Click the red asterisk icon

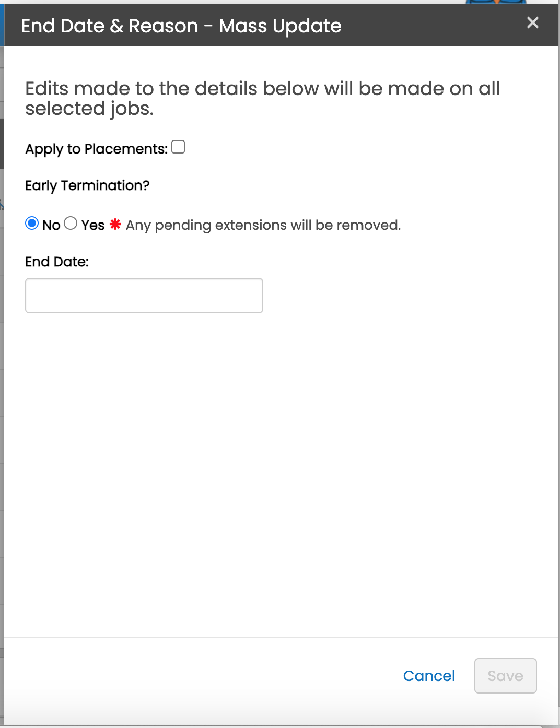pos(115,225)
